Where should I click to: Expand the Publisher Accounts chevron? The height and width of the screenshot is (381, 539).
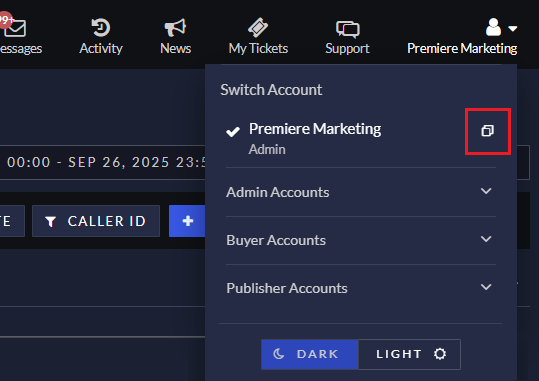tap(486, 287)
